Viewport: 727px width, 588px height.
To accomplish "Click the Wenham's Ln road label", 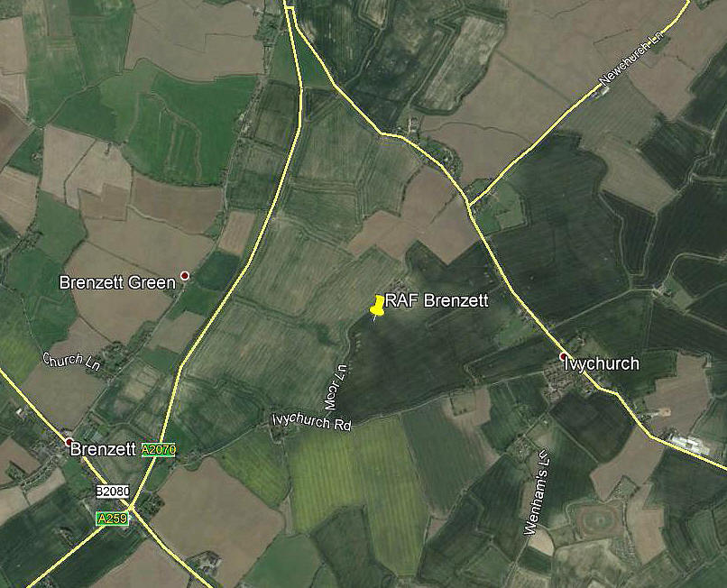I will tap(538, 492).
